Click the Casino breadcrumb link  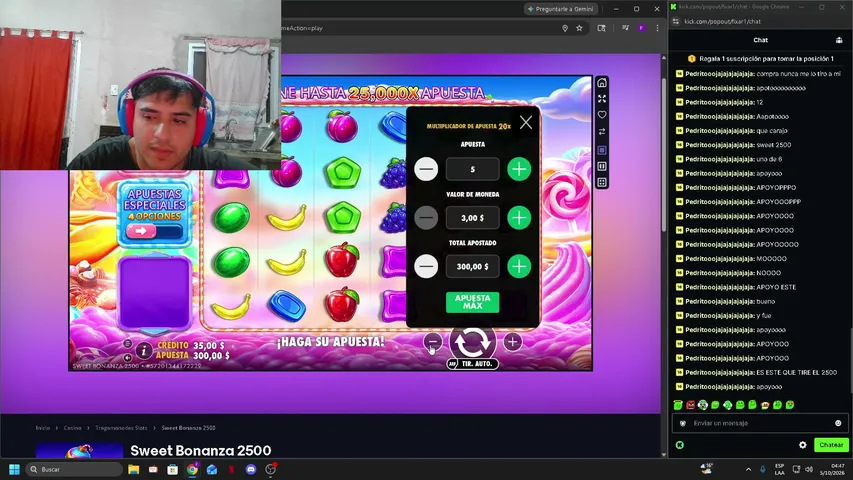tap(72, 428)
